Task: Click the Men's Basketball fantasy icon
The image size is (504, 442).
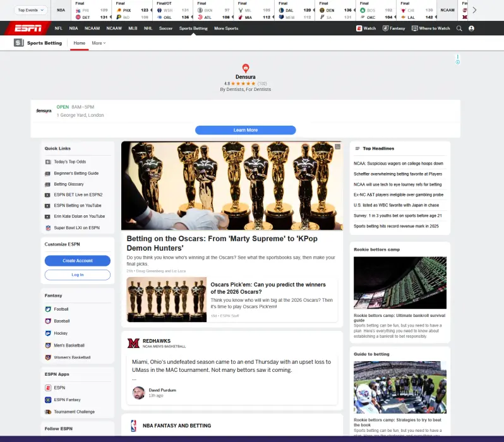Action: [x=48, y=345]
